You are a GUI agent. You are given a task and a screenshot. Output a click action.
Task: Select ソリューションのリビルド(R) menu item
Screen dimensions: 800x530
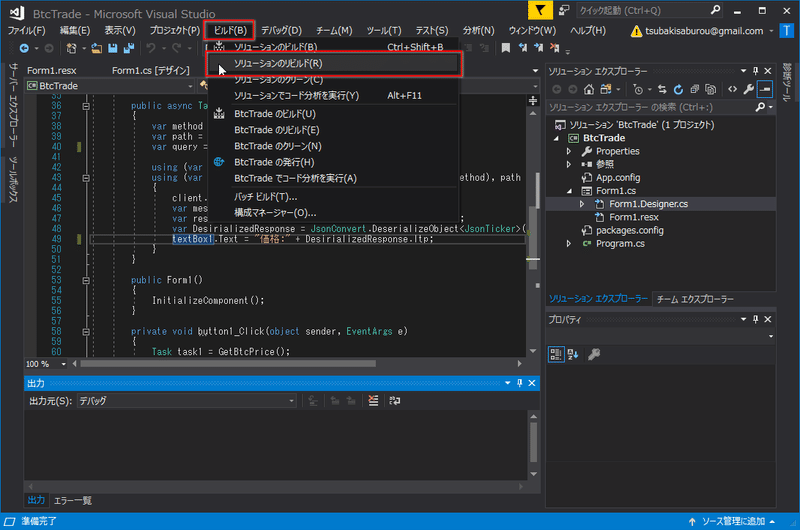(x=334, y=64)
